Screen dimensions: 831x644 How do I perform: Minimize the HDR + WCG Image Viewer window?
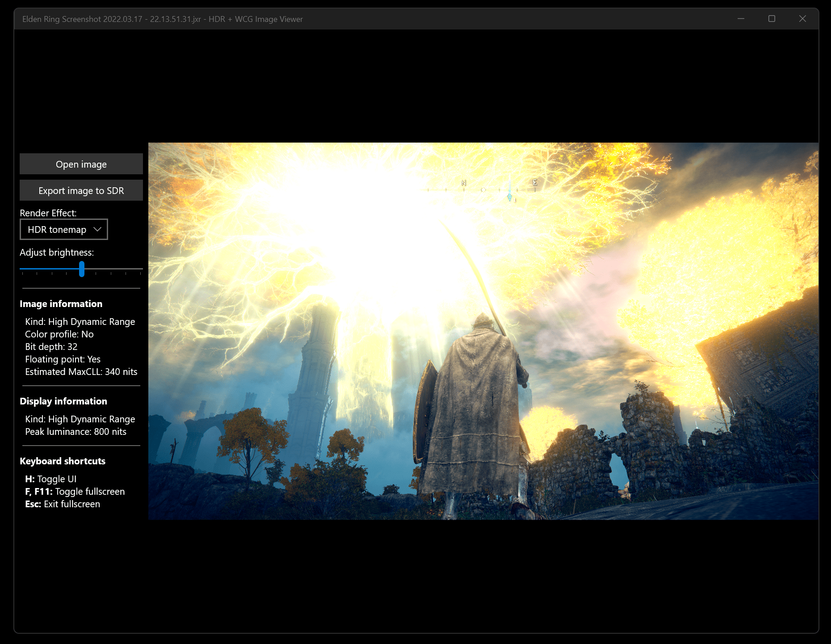(x=741, y=19)
